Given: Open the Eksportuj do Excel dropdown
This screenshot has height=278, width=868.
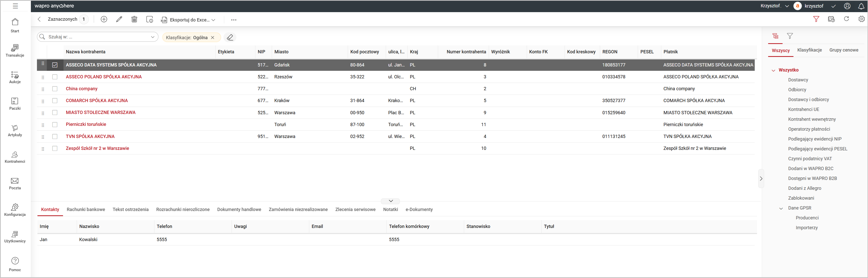Looking at the screenshot, I should [213, 20].
